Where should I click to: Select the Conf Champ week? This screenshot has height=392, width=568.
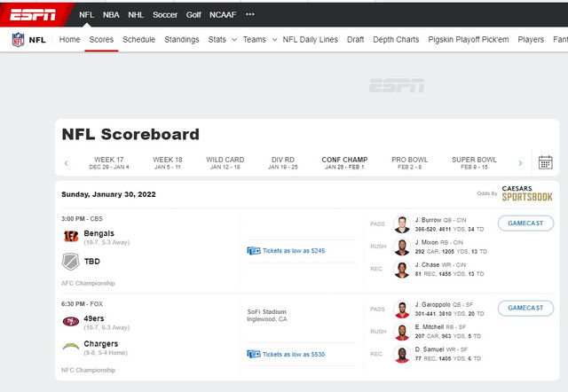pyautogui.click(x=344, y=163)
